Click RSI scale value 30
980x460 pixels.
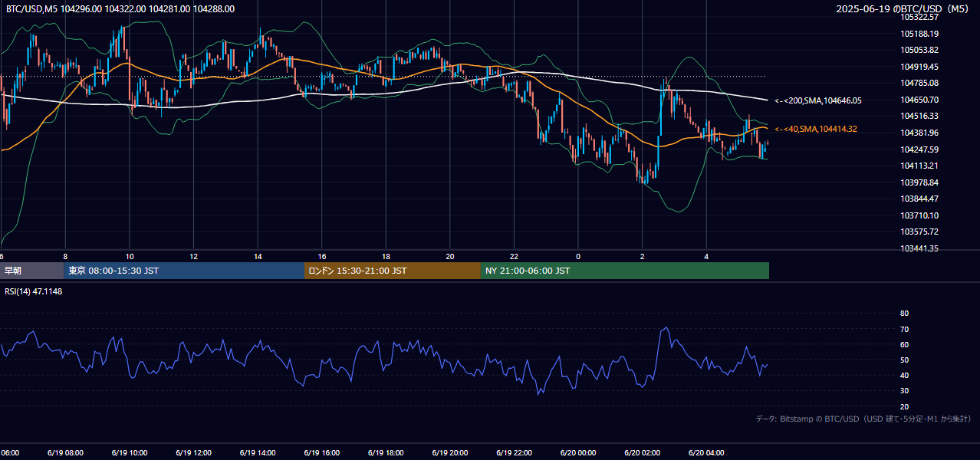click(904, 391)
